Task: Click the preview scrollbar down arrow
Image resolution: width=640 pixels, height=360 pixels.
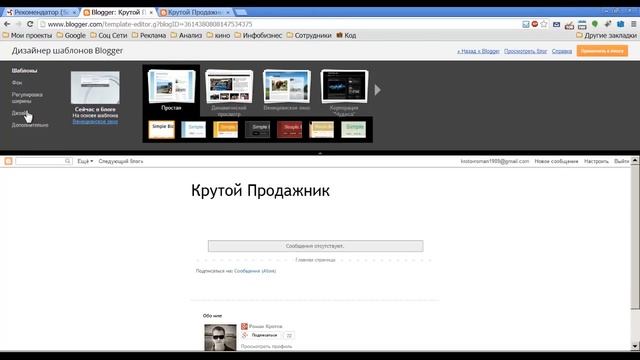Action: point(635,346)
